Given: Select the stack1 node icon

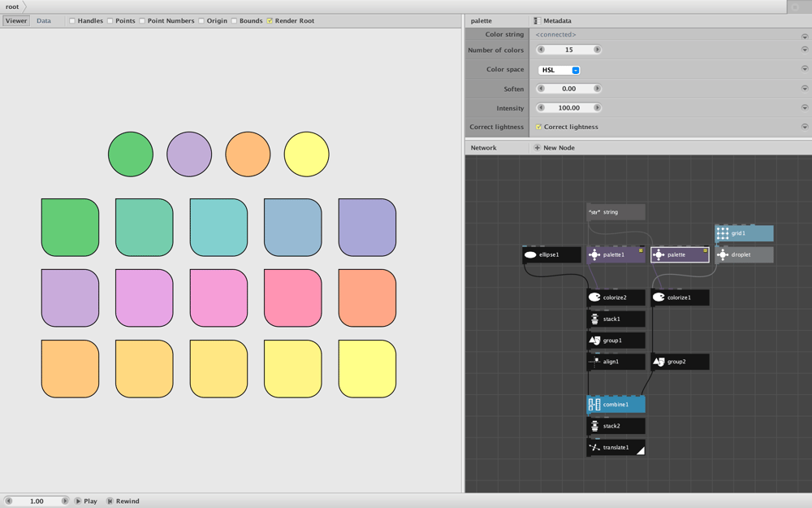Looking at the screenshot, I should click(594, 319).
